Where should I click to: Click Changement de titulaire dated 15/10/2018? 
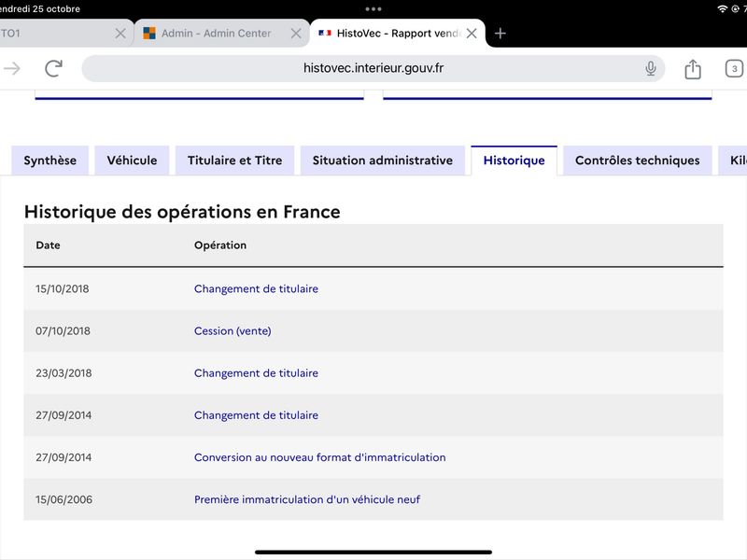pyautogui.click(x=256, y=288)
